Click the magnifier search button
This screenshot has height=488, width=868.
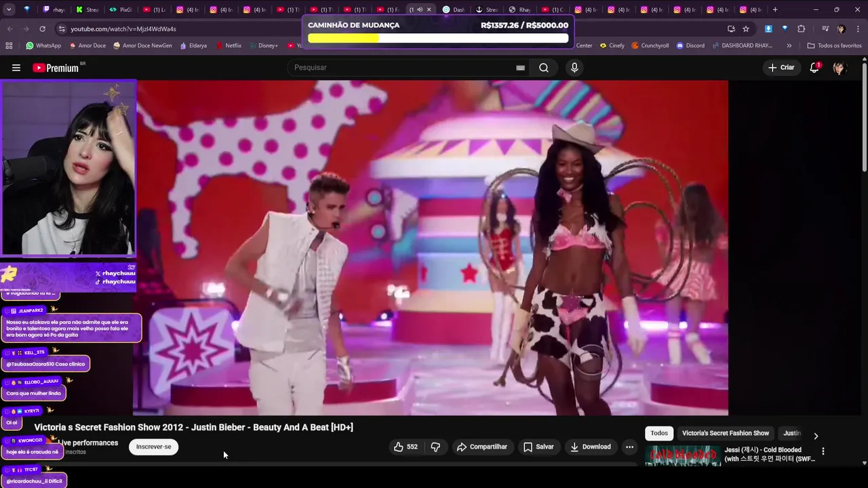pos(544,68)
